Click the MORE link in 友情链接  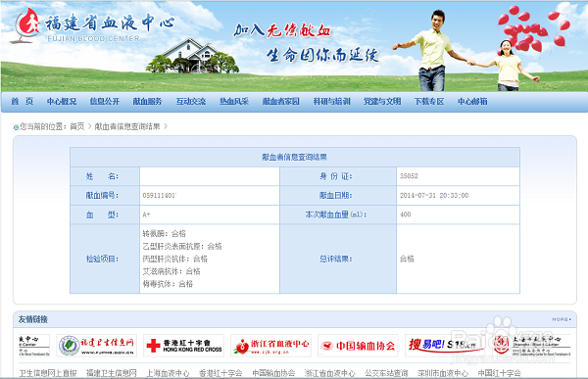[x=562, y=319]
